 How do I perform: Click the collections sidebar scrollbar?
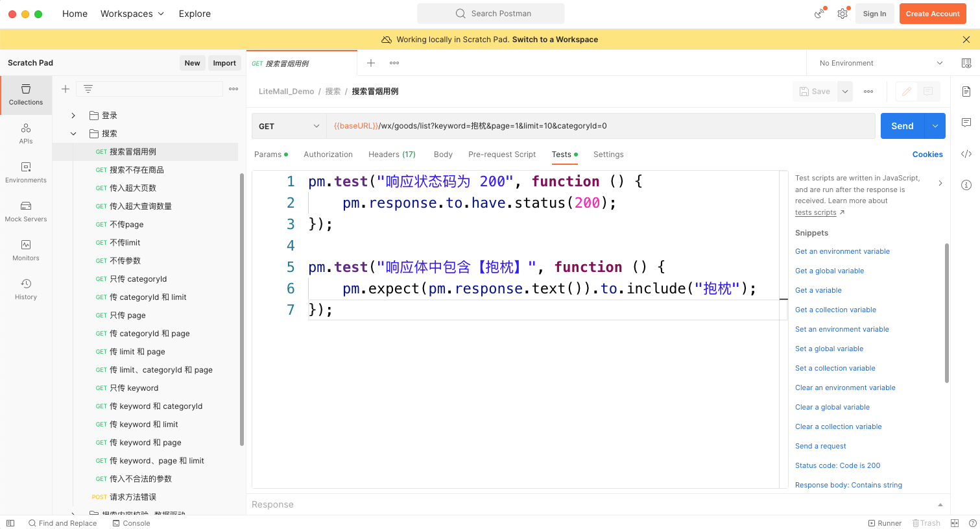click(x=242, y=309)
